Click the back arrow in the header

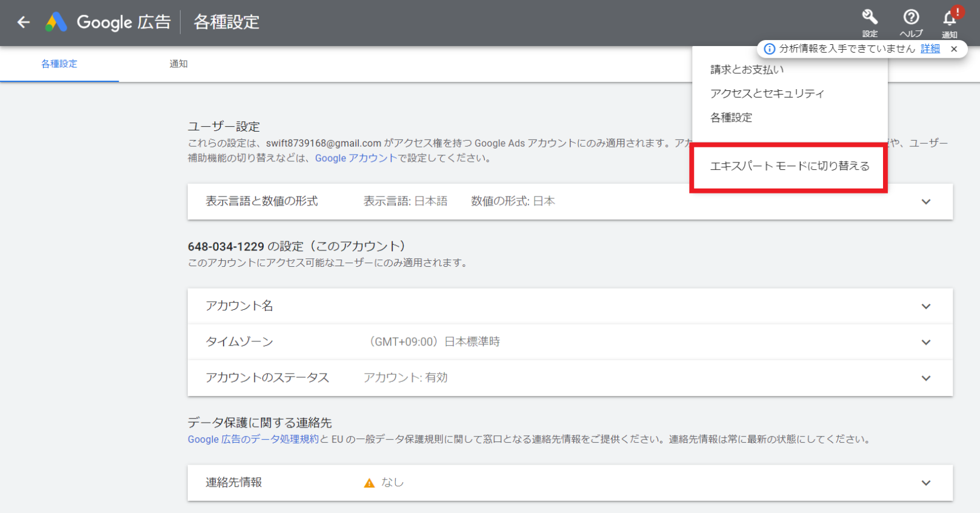pyautogui.click(x=24, y=22)
